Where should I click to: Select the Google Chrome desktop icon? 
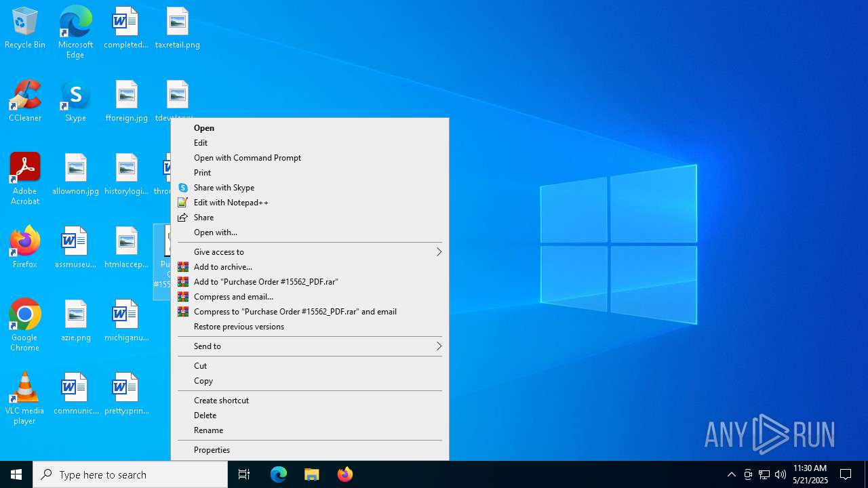click(x=25, y=325)
